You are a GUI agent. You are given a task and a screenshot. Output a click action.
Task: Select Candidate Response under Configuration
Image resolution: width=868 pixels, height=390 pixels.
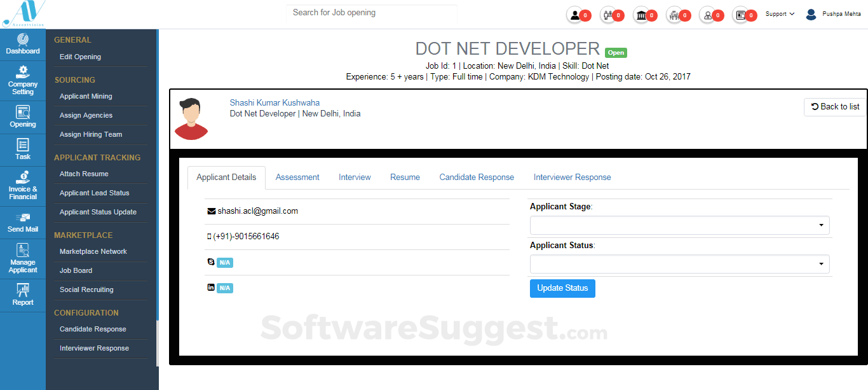(93, 329)
